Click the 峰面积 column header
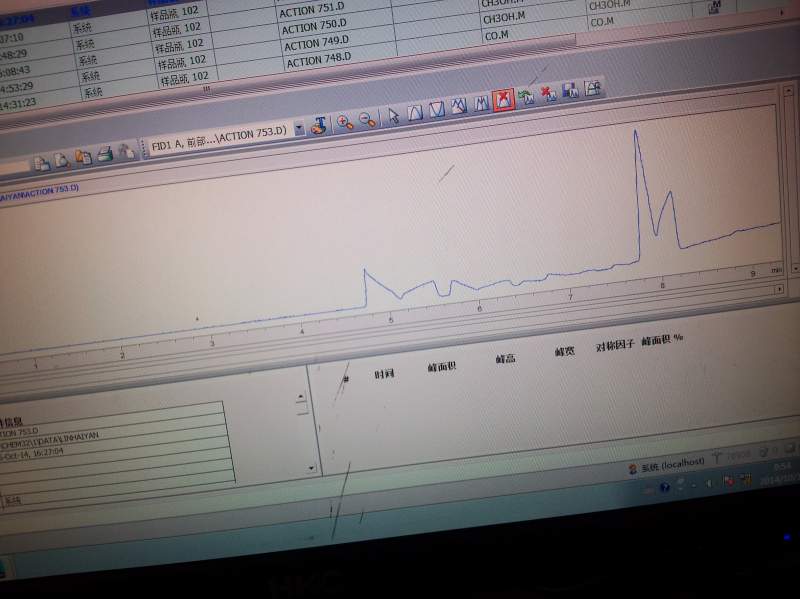Viewport: 800px width, 599px height. 441,366
